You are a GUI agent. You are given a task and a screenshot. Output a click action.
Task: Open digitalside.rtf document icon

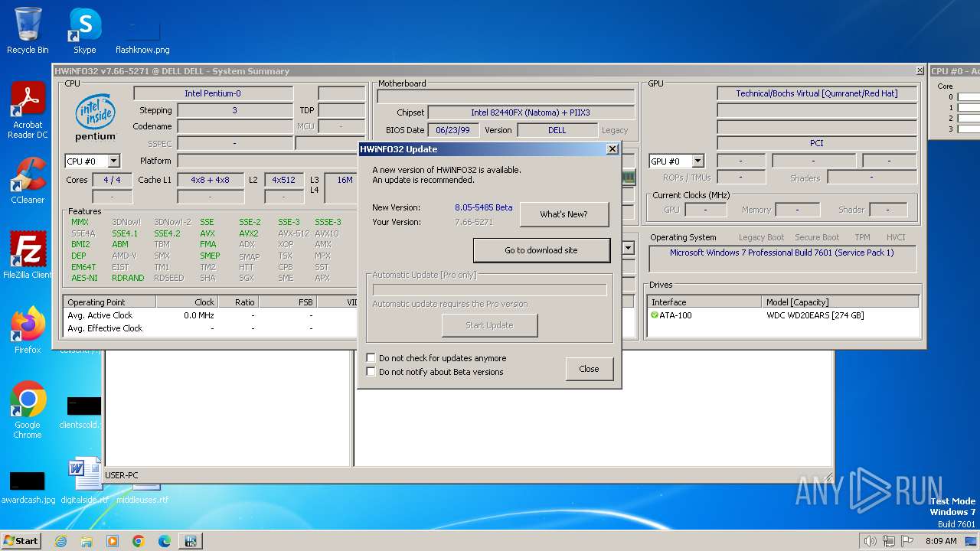click(x=84, y=481)
